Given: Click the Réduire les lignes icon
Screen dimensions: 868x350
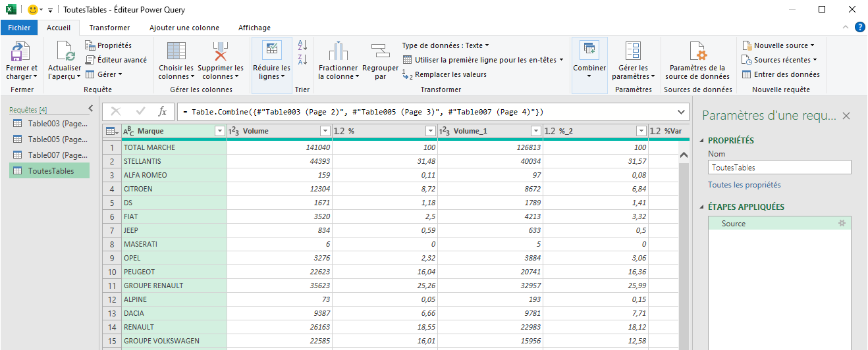Looking at the screenshot, I should (x=271, y=51).
